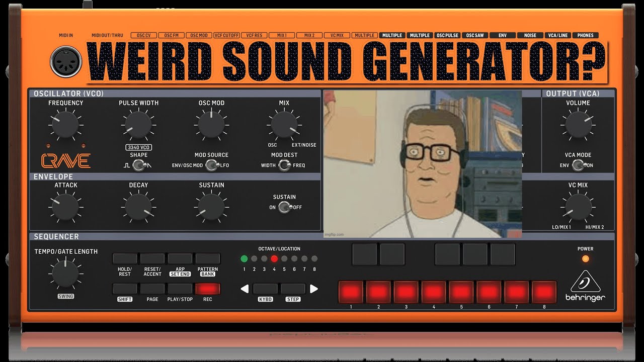
Task: Click the MIX 2 patch label
Action: click(x=309, y=36)
